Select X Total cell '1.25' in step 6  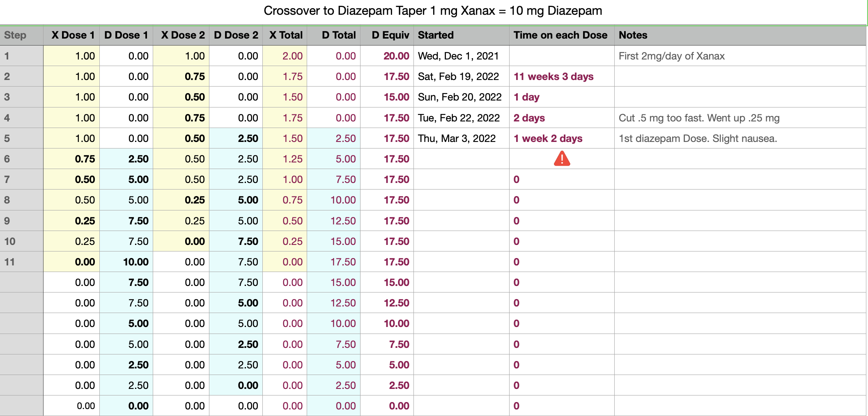point(285,159)
